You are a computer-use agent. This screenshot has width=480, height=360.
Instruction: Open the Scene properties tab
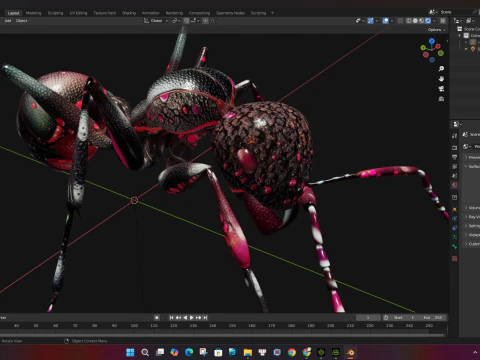coord(454,176)
